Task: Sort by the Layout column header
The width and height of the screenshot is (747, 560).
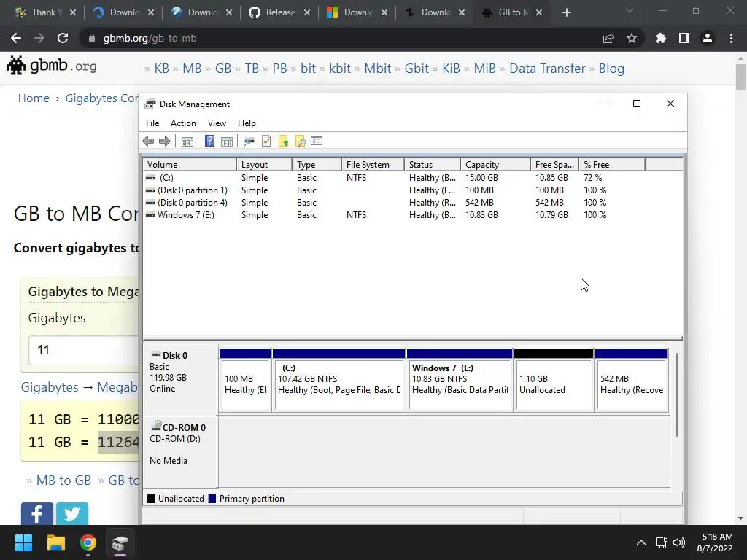Action: pos(264,164)
